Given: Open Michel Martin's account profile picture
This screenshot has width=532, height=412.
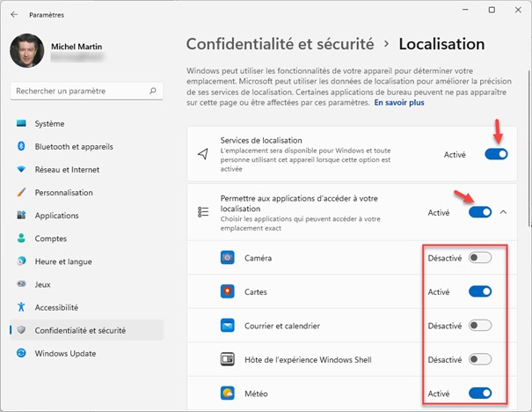Looking at the screenshot, I should 26,51.
